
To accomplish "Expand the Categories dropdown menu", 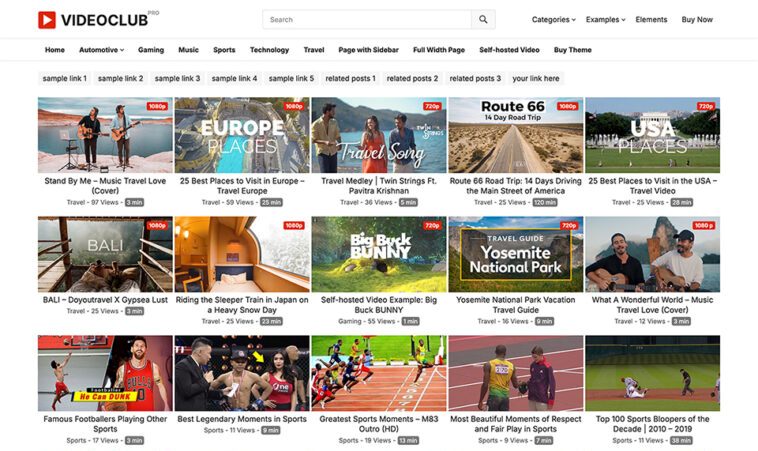I will click(553, 19).
